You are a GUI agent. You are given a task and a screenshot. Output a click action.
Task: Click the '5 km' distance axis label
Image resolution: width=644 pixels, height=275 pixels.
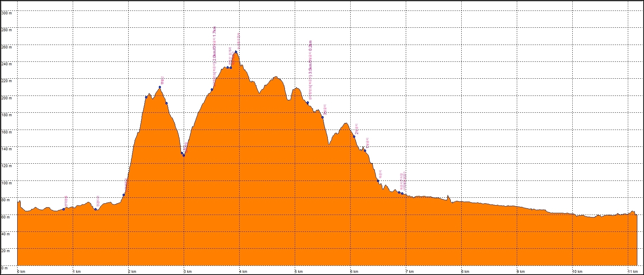pyautogui.click(x=299, y=271)
